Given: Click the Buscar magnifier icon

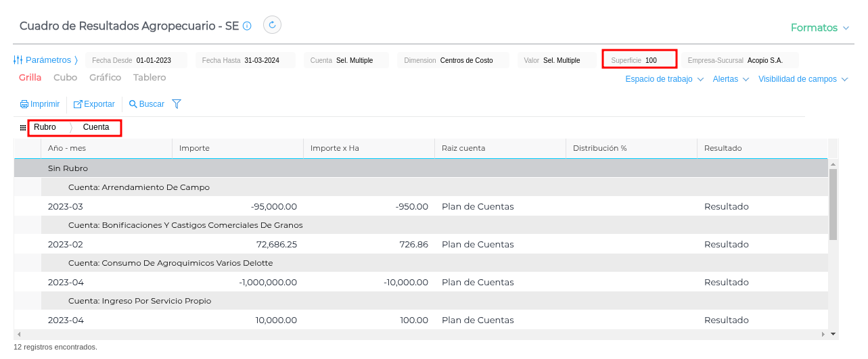Looking at the screenshot, I should [x=133, y=104].
